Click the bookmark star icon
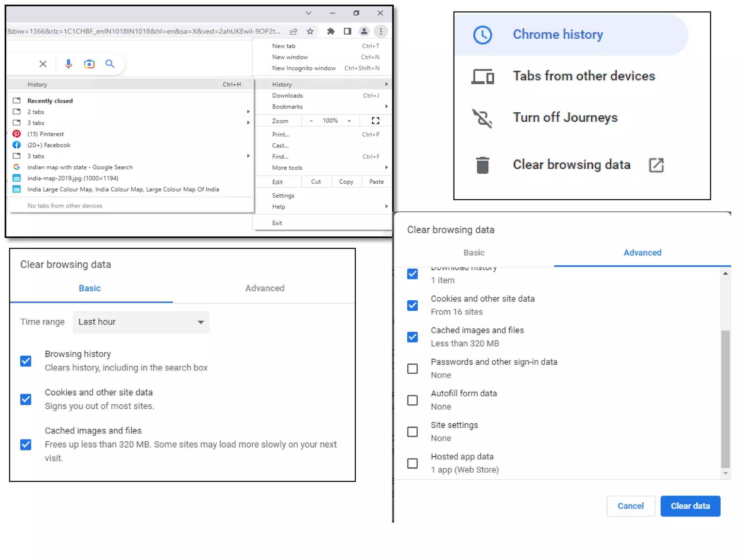This screenshot has width=747, height=560. click(310, 31)
